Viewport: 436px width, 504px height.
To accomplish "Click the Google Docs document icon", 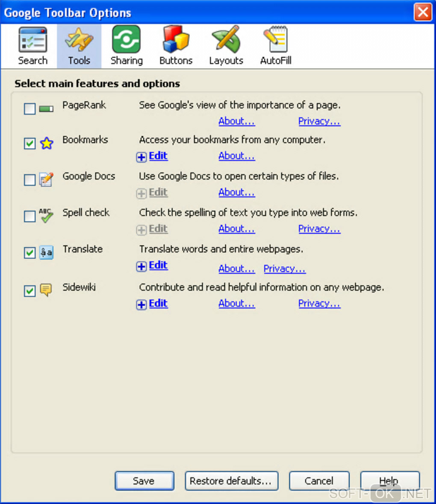I will 46,179.
